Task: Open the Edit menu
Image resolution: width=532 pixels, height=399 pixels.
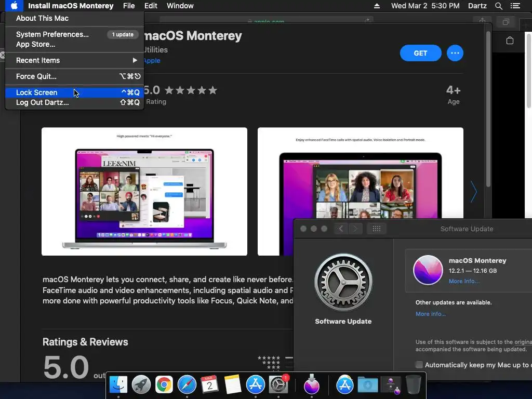Action: point(151,6)
